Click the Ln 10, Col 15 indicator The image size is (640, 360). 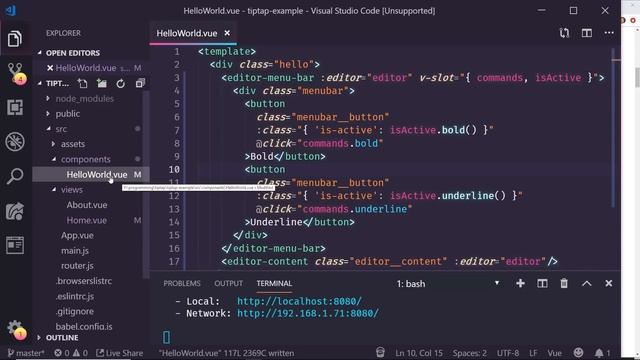point(419,353)
